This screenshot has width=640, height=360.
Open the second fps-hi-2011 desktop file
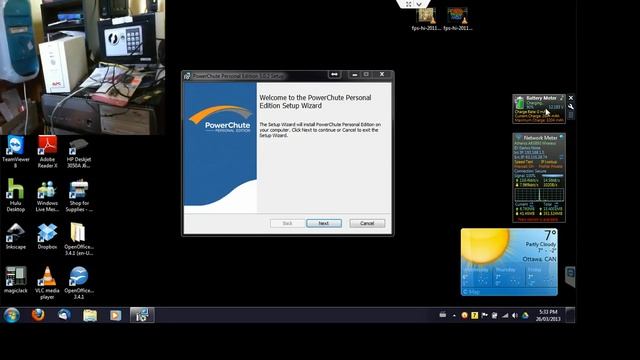click(458, 19)
